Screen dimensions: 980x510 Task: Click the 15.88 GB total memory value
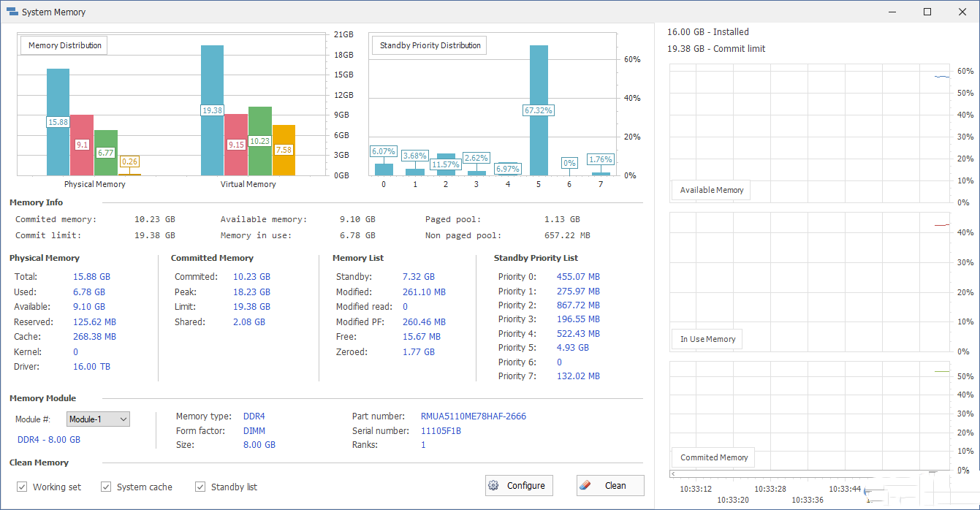[92, 276]
